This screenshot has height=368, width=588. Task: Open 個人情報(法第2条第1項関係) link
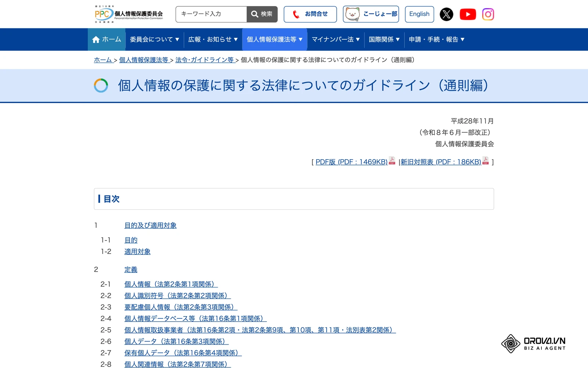(171, 284)
